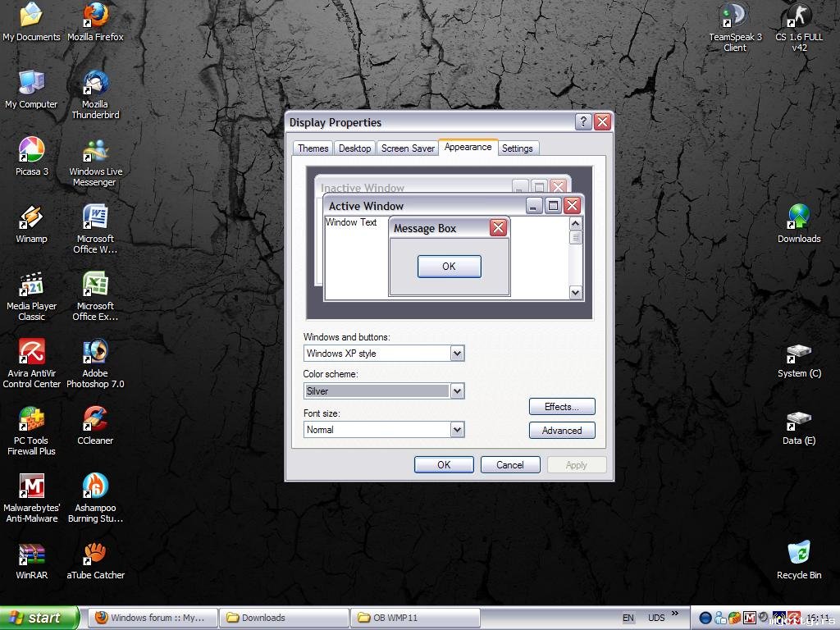Viewport: 840px width, 630px height.
Task: Click the dialog's help question mark button
Action: (x=583, y=121)
